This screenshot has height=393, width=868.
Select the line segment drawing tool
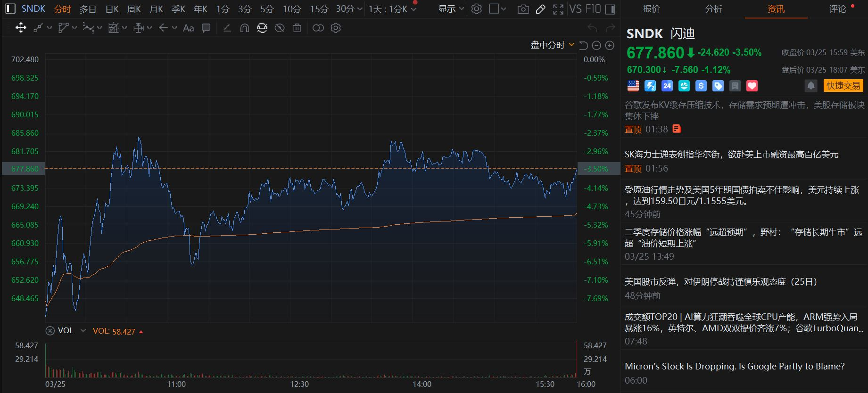tap(39, 28)
